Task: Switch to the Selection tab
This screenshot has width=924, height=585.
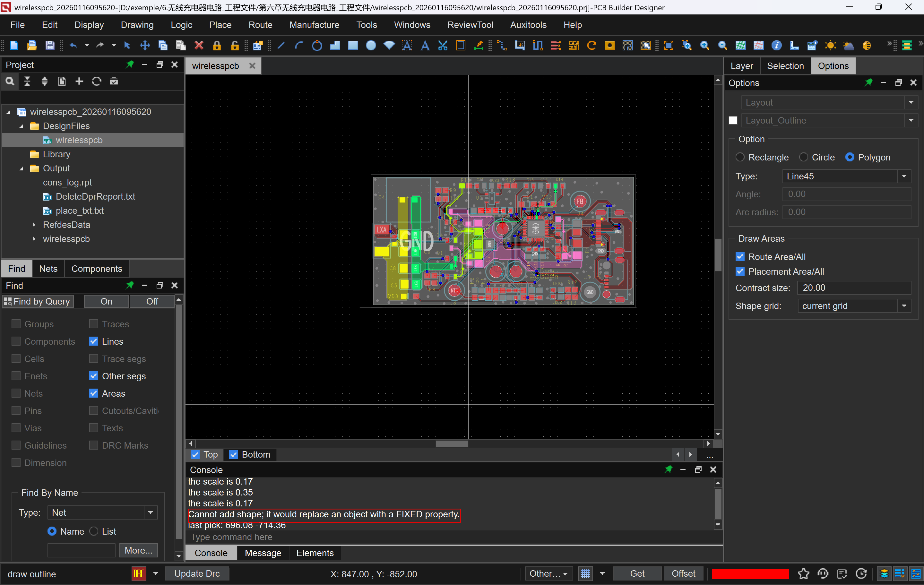Action: click(785, 66)
